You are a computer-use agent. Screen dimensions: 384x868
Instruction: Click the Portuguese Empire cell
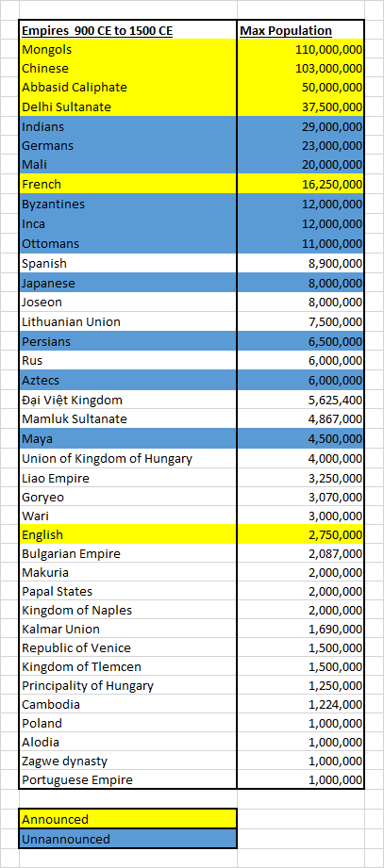point(128,780)
